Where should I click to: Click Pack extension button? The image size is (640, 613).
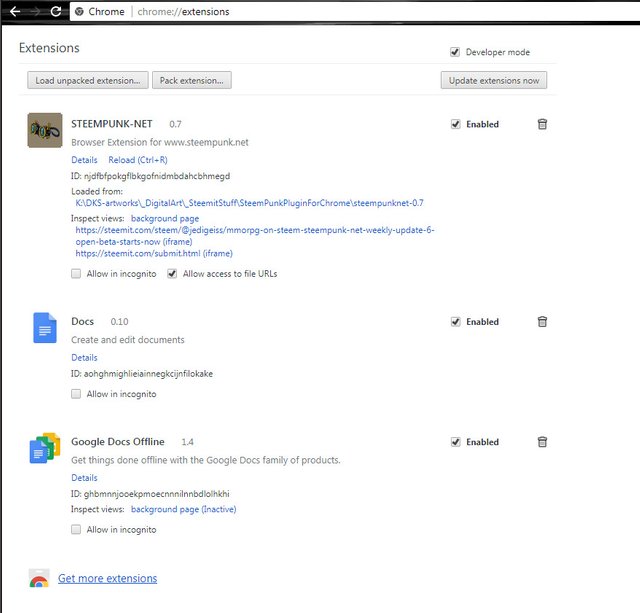coord(192,80)
